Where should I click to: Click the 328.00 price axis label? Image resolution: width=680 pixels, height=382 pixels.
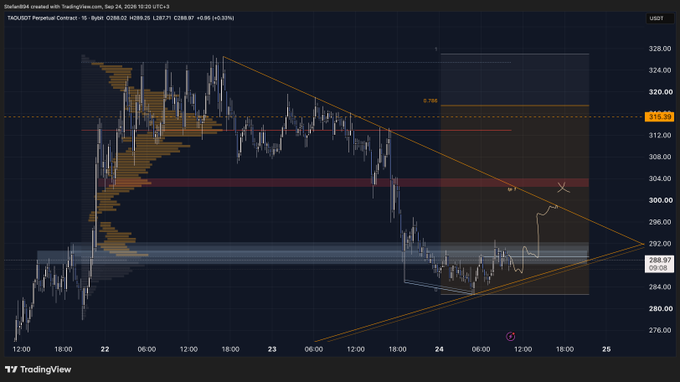[660, 49]
